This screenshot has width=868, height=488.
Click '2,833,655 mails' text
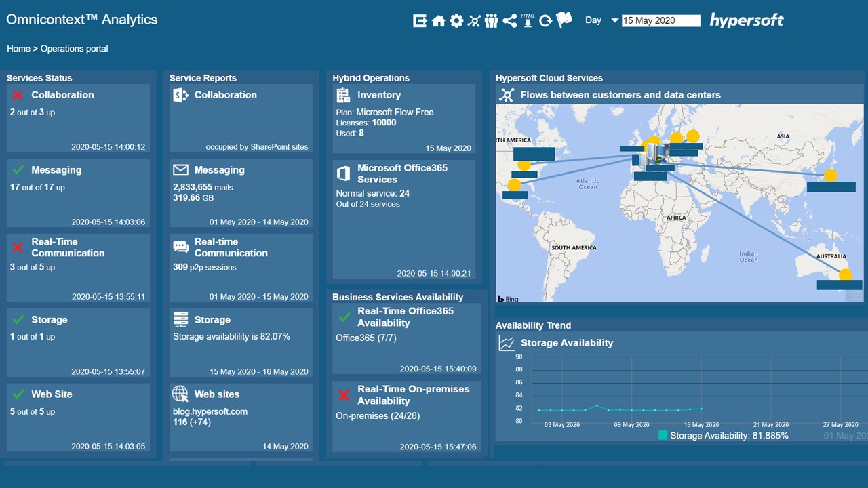(x=203, y=187)
